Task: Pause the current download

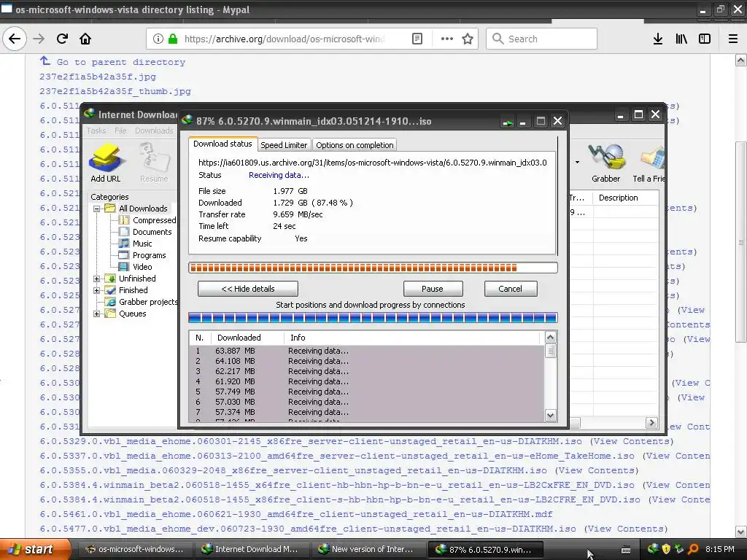Action: [x=433, y=289]
